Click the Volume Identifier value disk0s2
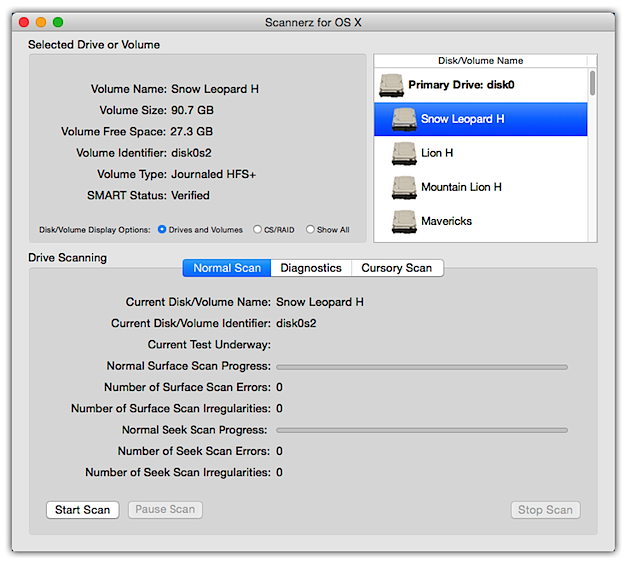This screenshot has width=625, height=564. pyautogui.click(x=191, y=153)
